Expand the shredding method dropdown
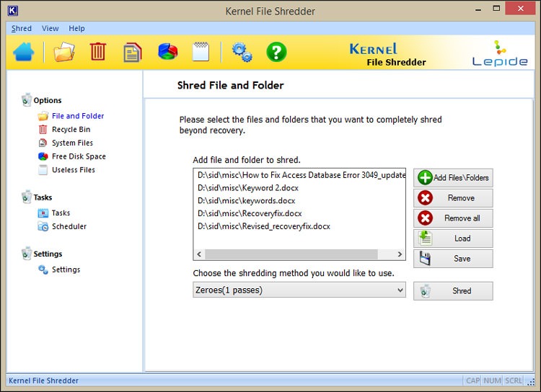 (299, 290)
